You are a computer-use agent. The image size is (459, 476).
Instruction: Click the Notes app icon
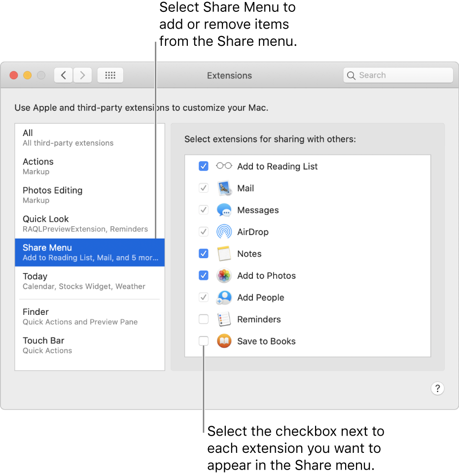click(224, 253)
